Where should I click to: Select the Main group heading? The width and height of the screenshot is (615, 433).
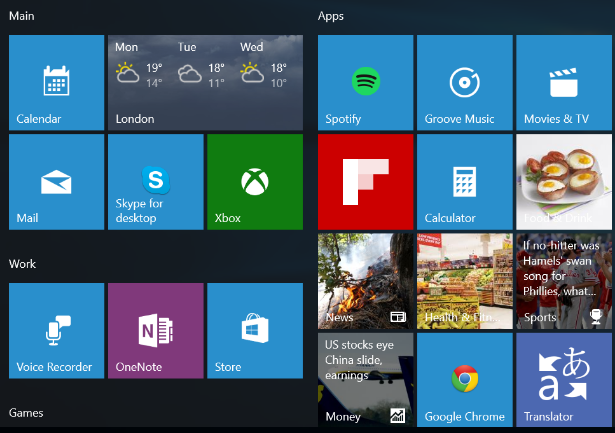click(22, 16)
